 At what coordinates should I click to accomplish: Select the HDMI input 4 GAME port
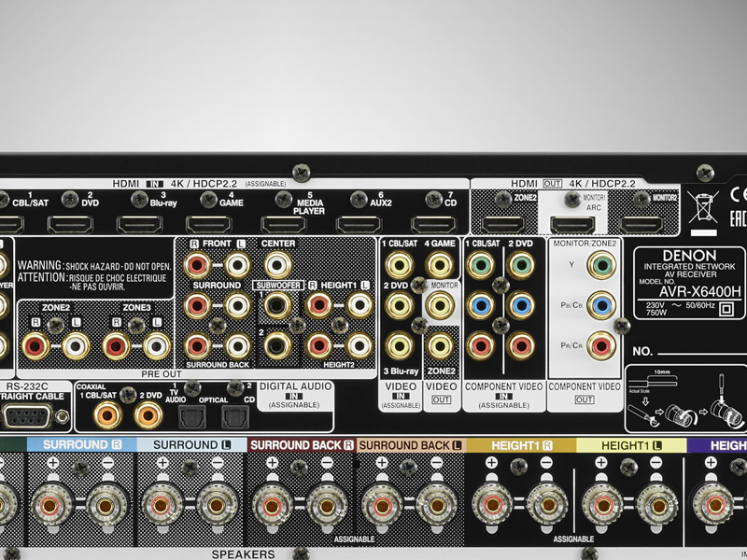click(208, 224)
